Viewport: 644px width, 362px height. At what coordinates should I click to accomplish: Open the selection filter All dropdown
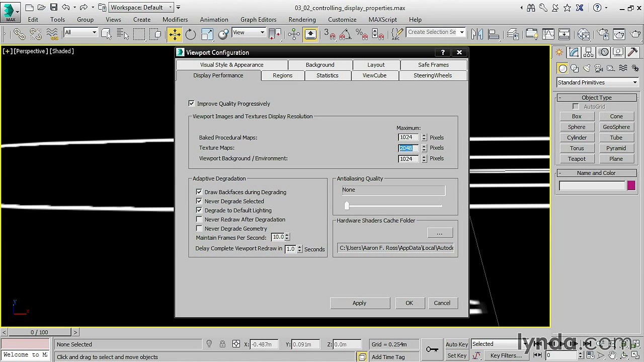80,32
